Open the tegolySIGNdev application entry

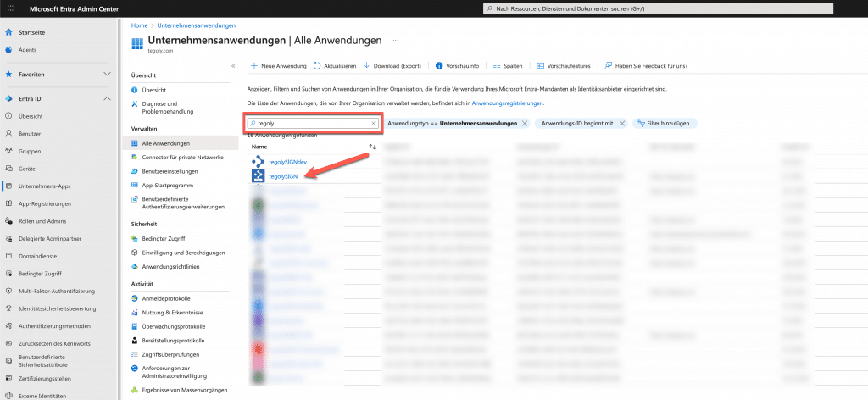[287, 161]
